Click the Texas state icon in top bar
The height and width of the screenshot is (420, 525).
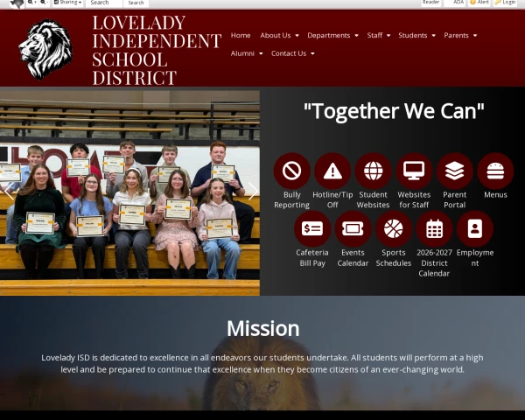[17, 3]
